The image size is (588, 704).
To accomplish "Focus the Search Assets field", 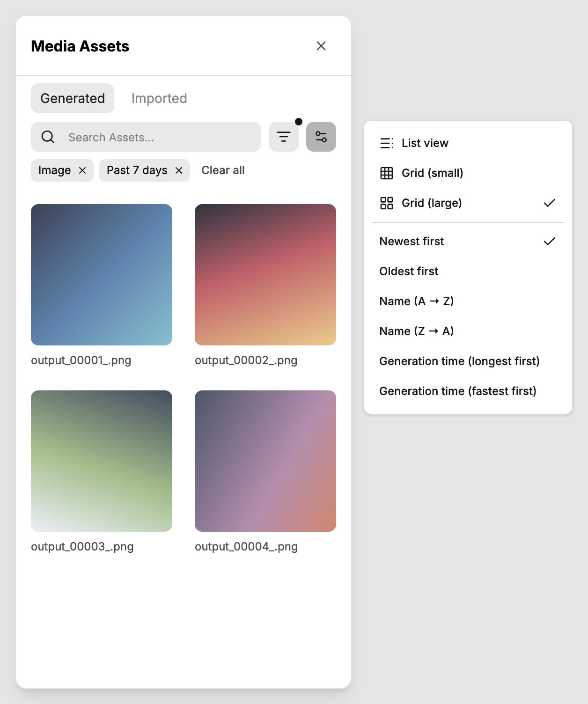I will [x=146, y=137].
